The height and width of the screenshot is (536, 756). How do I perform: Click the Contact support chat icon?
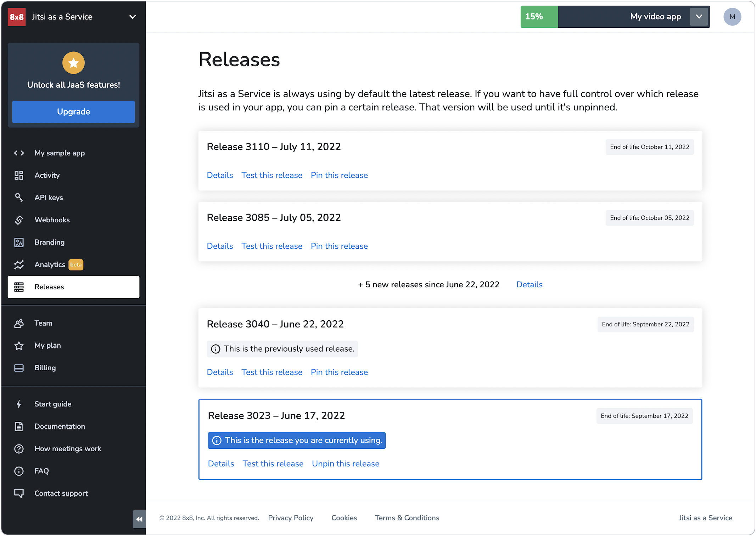pyautogui.click(x=19, y=493)
